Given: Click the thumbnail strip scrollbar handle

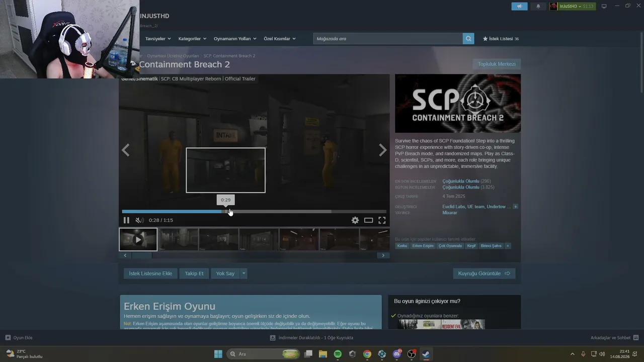Looking at the screenshot, I should tap(141, 255).
